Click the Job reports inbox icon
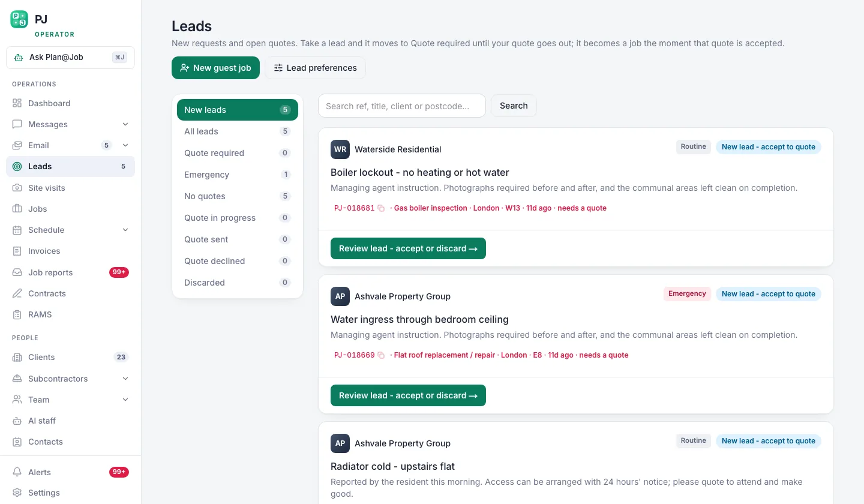 (17, 272)
